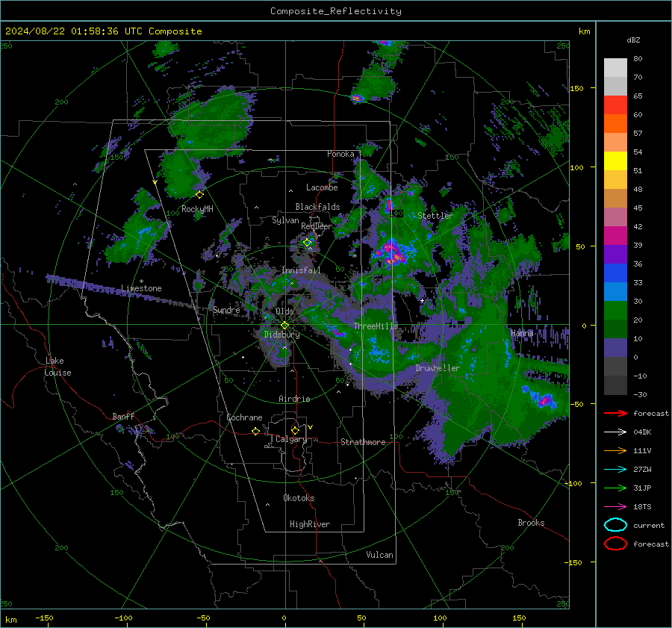The width and height of the screenshot is (672, 628).
Task: Click the 18TS legend label
Action: click(x=642, y=507)
